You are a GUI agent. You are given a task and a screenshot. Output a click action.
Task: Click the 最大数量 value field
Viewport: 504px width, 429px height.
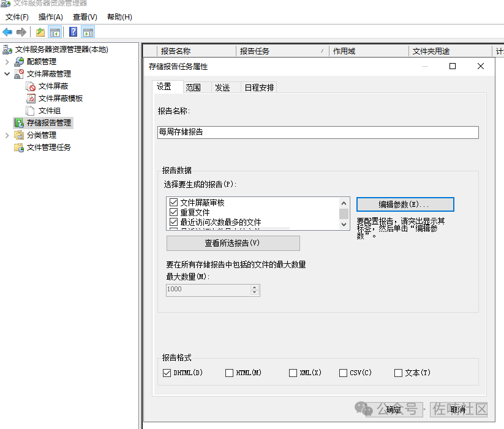click(208, 290)
